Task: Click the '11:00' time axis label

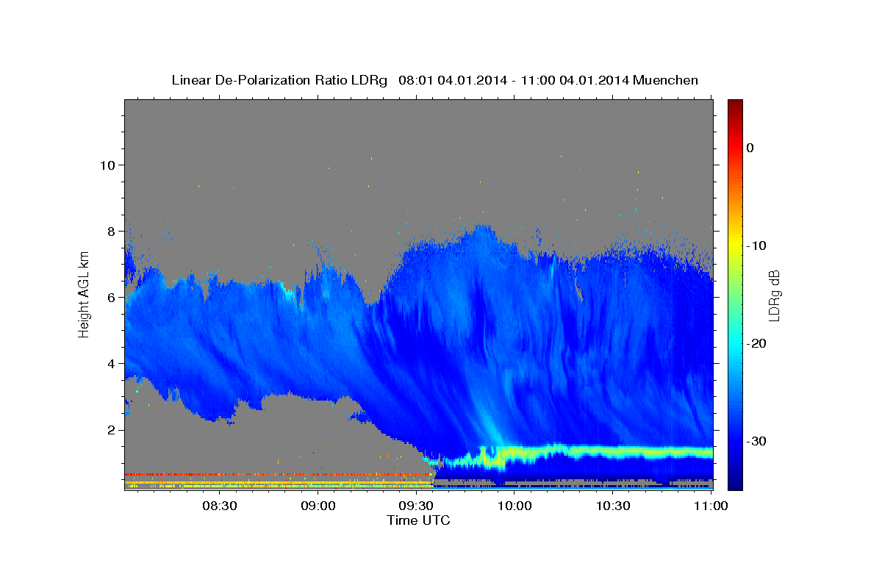Action: (x=711, y=506)
